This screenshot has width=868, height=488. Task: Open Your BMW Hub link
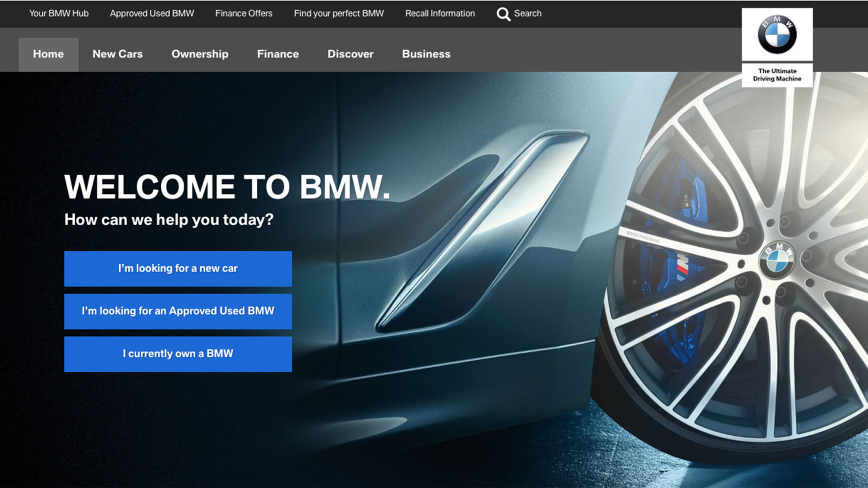[59, 13]
